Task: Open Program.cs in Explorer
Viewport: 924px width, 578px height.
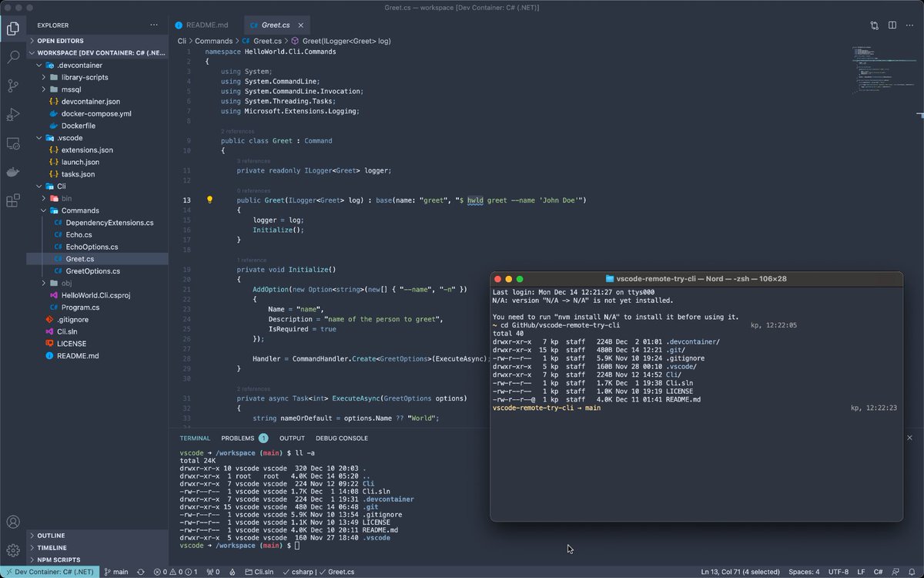Action: [97, 307]
